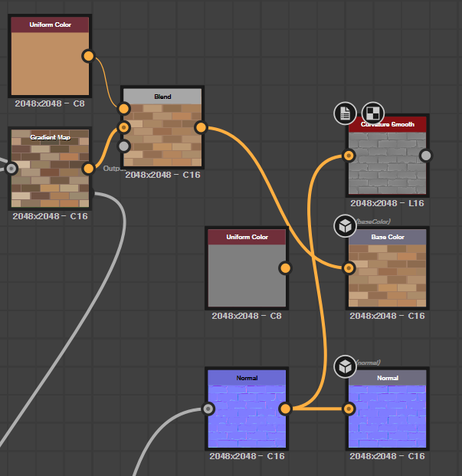Click left Normal node orange output connector
This screenshot has height=476, width=462.
tap(285, 409)
